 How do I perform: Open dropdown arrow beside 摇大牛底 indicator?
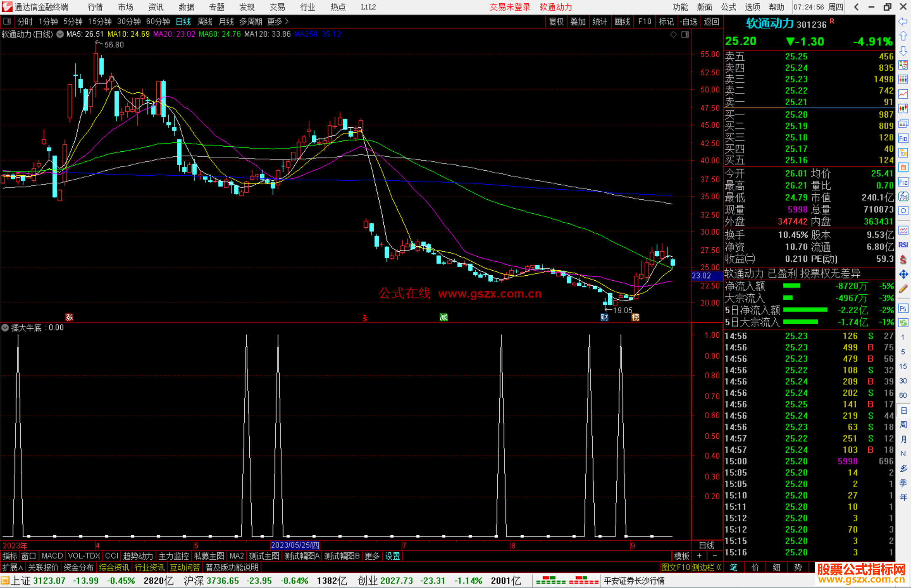tap(5, 328)
